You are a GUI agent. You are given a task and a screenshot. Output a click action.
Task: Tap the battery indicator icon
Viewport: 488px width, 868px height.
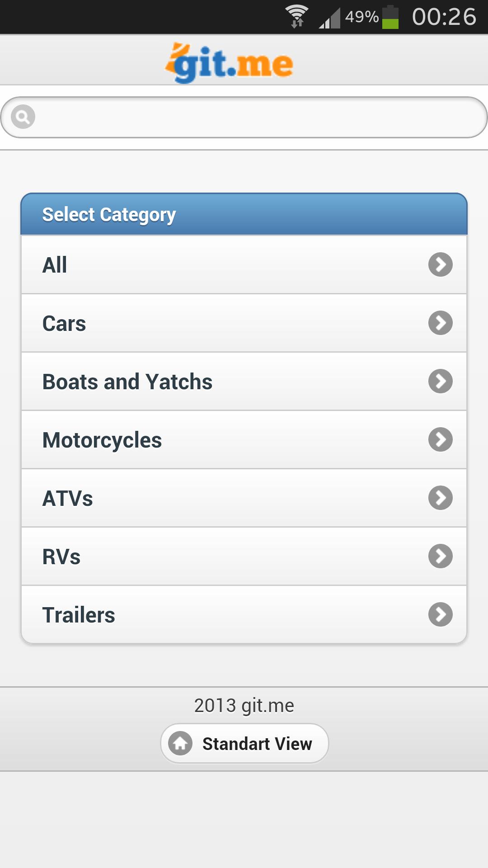tap(390, 17)
